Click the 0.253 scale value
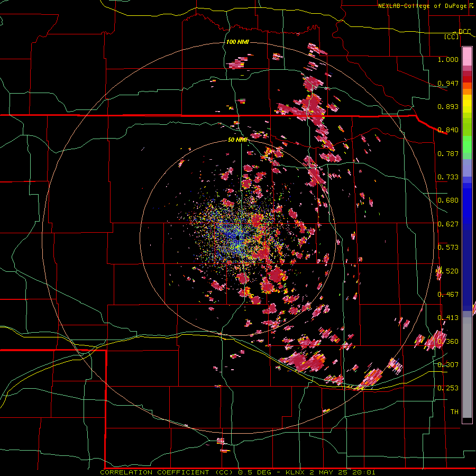The image size is (476, 476). tap(448, 388)
